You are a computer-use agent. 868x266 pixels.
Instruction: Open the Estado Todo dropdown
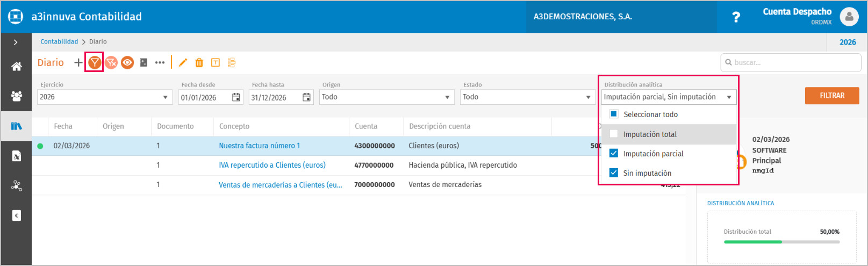527,97
